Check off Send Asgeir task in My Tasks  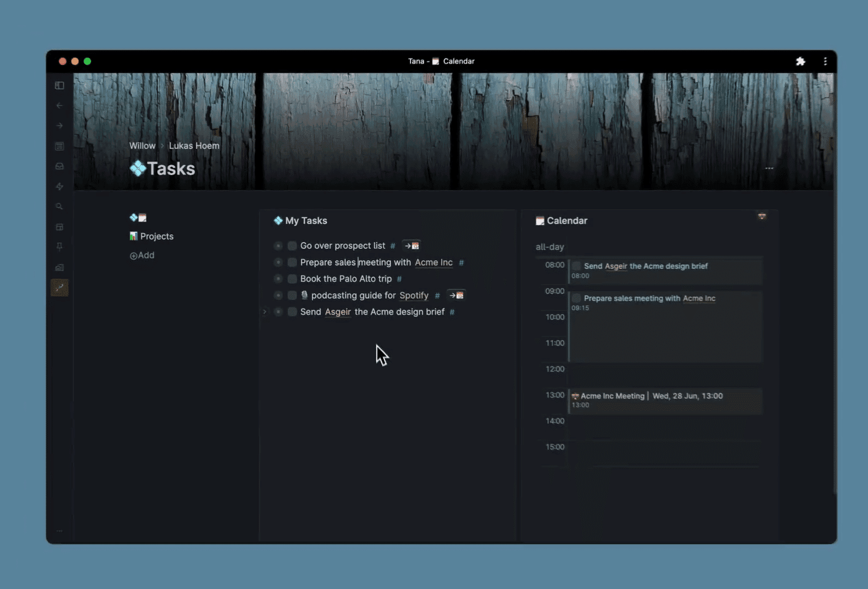pyautogui.click(x=292, y=312)
